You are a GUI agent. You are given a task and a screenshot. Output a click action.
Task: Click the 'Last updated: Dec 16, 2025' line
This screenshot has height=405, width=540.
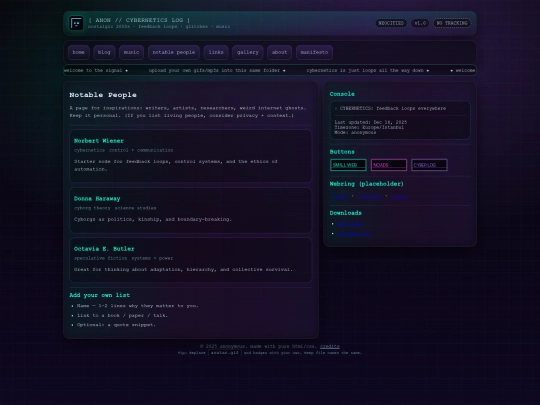pos(371,122)
